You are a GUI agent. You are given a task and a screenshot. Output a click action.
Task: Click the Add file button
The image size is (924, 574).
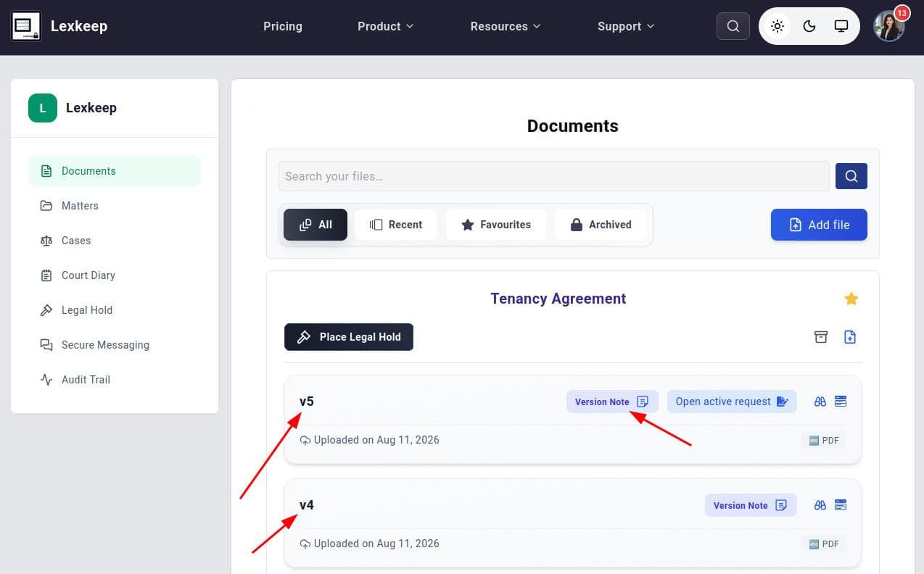819,225
